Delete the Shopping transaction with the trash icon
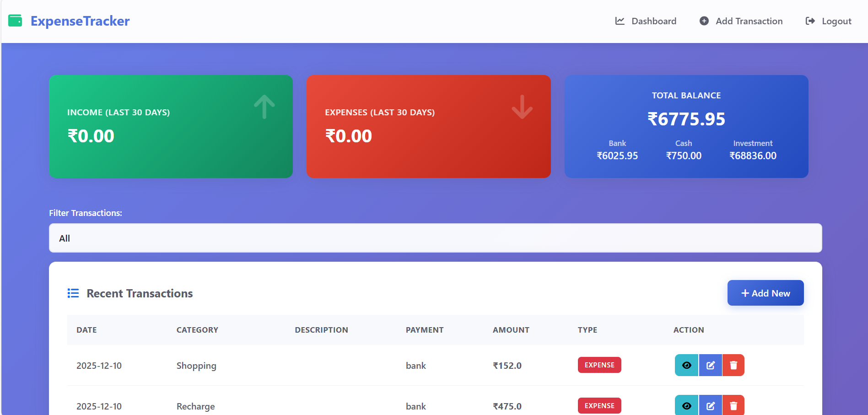The width and height of the screenshot is (868, 415). 733,365
